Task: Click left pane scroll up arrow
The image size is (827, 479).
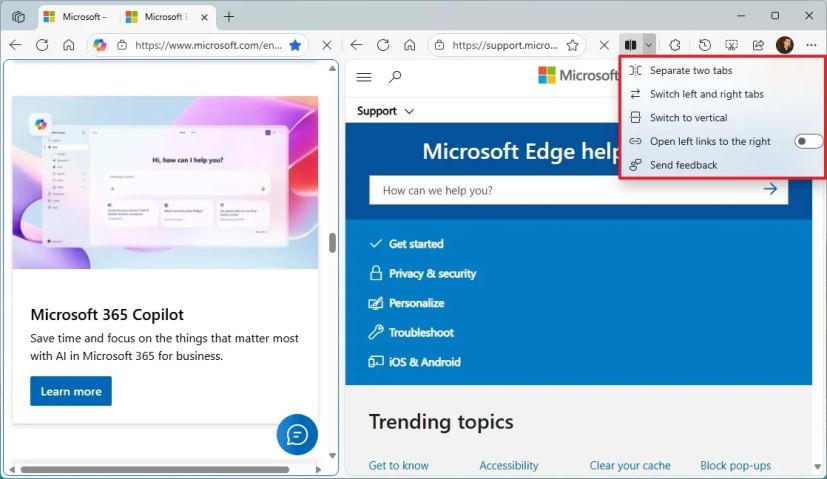Action: (x=332, y=68)
